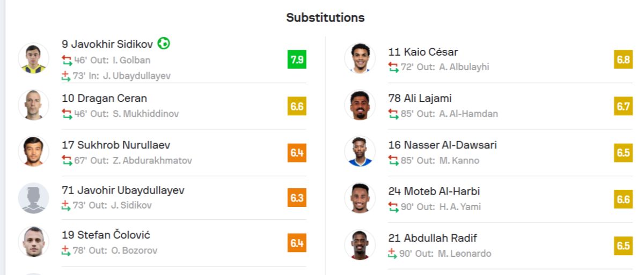This screenshot has height=275, width=644.
Task: Click the substitution icon next to M. Kanno
Action: click(393, 160)
